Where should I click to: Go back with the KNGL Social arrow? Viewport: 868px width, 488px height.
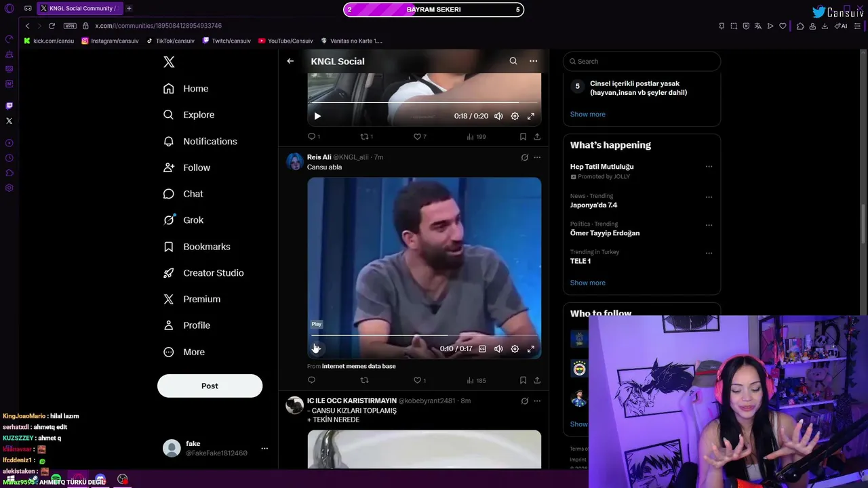tap(290, 61)
